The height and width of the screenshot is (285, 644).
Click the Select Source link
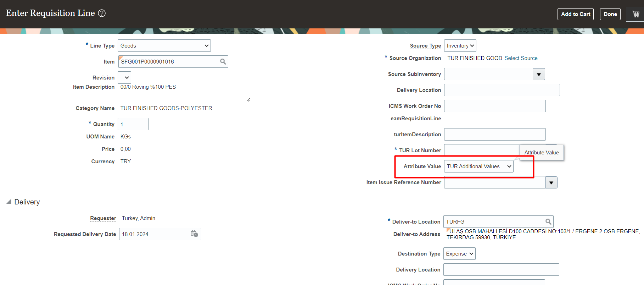[x=521, y=58]
